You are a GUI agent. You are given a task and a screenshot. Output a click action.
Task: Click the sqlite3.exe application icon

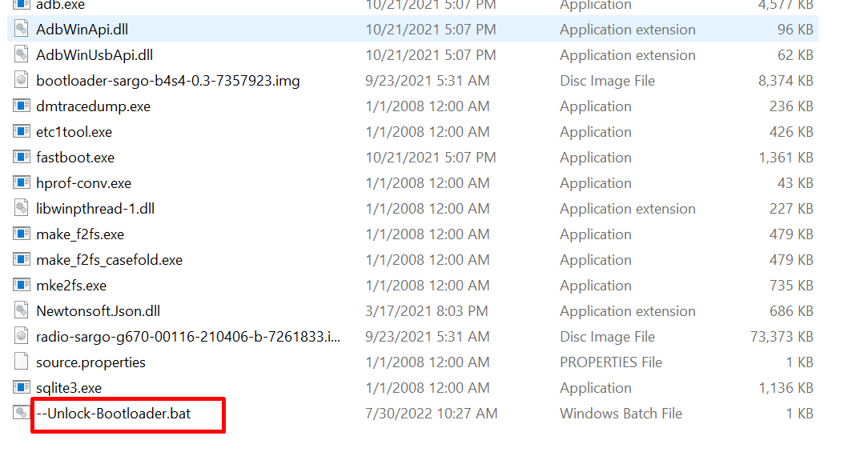pyautogui.click(x=22, y=388)
